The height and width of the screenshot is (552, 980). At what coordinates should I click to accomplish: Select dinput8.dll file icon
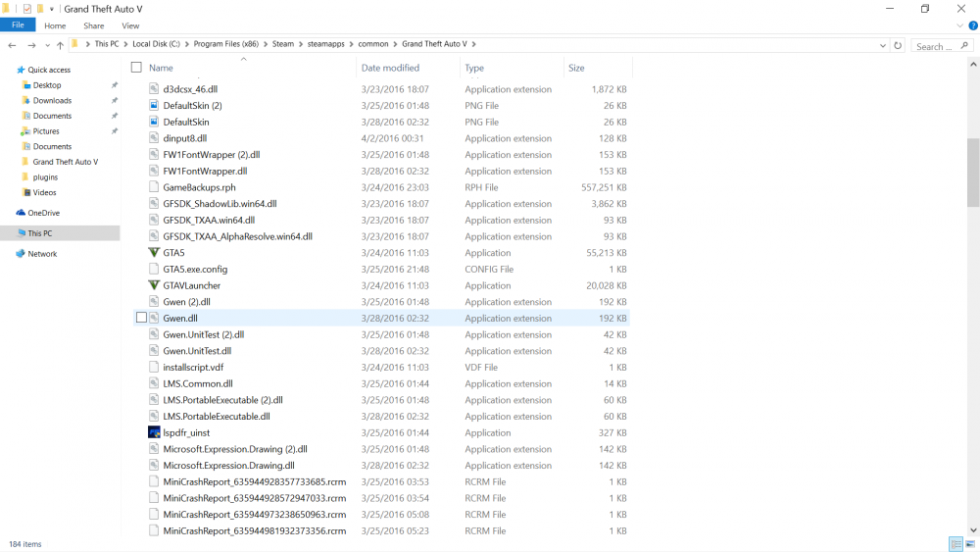pyautogui.click(x=154, y=138)
